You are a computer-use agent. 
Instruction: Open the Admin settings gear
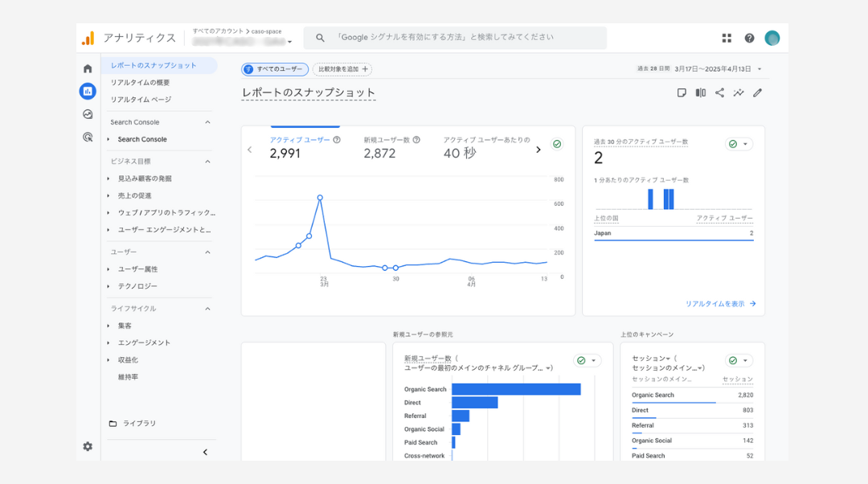(x=88, y=446)
